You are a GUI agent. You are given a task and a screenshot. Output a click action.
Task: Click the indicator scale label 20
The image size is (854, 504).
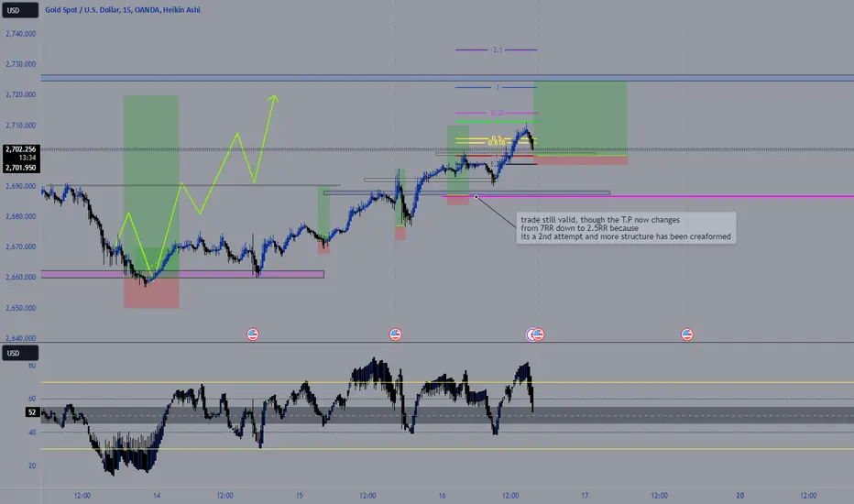[32, 466]
